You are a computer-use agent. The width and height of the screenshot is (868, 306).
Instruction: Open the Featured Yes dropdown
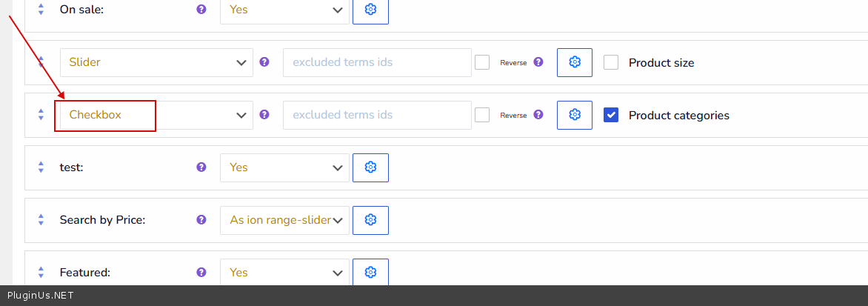tap(284, 272)
